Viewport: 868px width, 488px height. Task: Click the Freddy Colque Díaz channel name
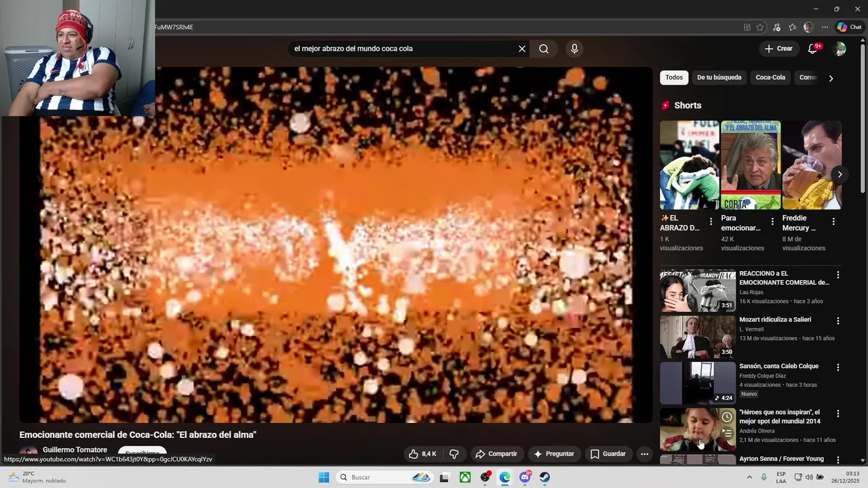(x=763, y=375)
